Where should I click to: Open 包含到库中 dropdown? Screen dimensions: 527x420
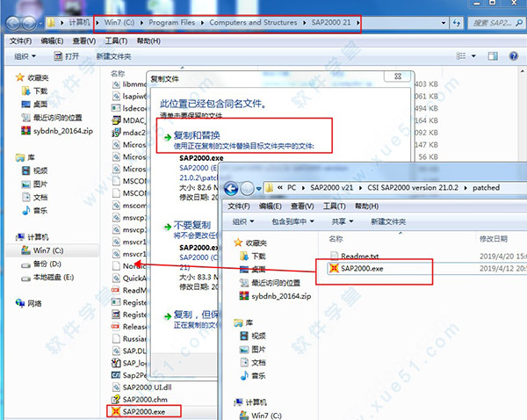click(292, 221)
